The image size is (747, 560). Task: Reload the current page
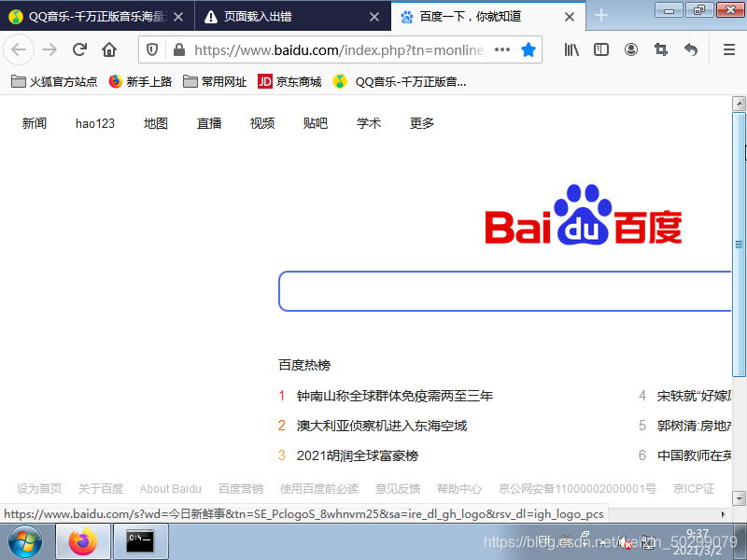(79, 49)
